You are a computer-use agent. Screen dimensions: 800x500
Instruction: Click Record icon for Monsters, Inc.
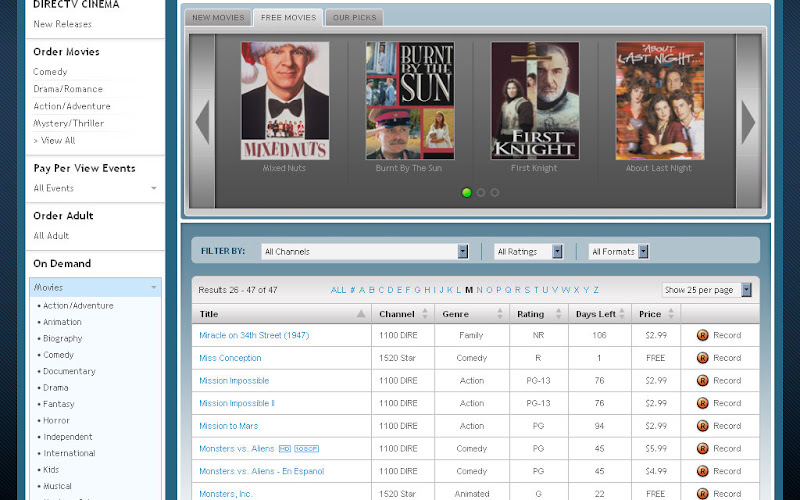coord(703,493)
